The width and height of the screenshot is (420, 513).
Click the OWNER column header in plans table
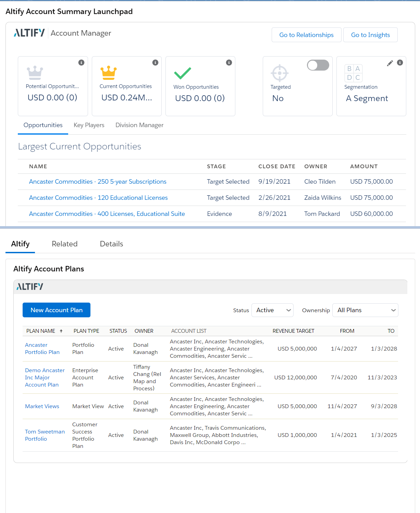pyautogui.click(x=144, y=331)
